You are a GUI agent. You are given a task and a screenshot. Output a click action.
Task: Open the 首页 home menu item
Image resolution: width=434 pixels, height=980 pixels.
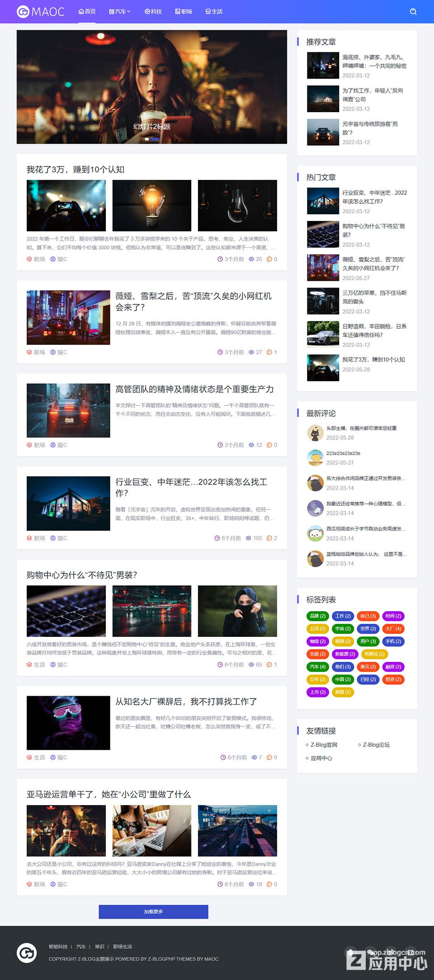pyautogui.click(x=87, y=12)
